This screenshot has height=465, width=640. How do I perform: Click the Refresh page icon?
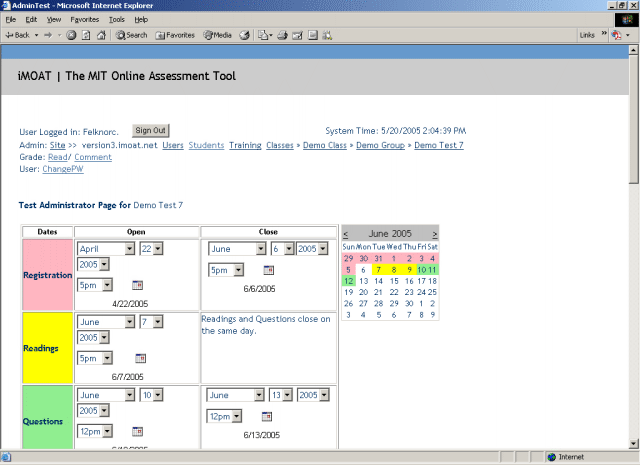pos(86,35)
